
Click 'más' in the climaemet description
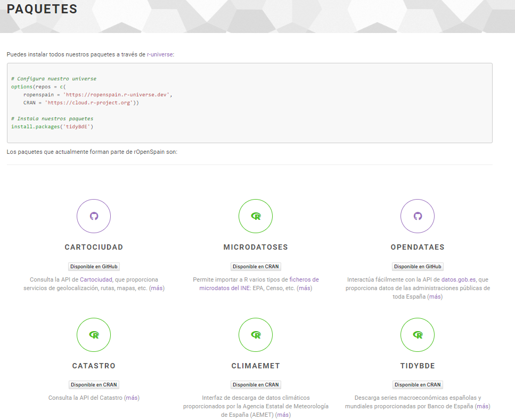[x=283, y=415]
